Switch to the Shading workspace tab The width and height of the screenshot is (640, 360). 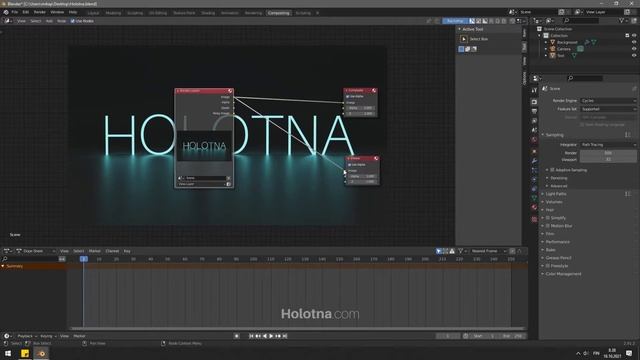[208, 13]
